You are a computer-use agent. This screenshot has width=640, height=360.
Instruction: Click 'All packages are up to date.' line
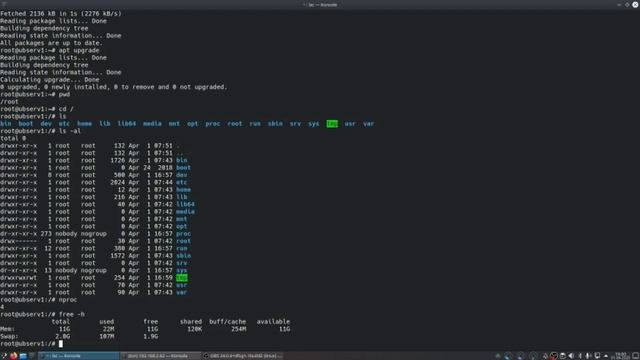point(51,43)
